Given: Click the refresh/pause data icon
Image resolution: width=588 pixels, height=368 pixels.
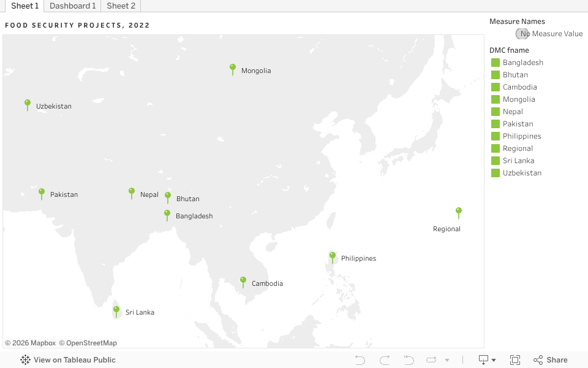Looking at the screenshot, I should [x=431, y=360].
